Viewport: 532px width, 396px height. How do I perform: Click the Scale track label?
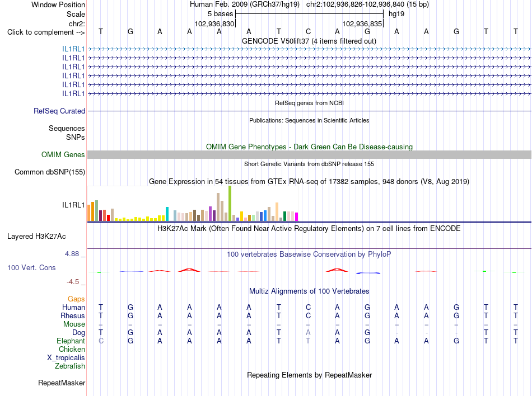(76, 14)
